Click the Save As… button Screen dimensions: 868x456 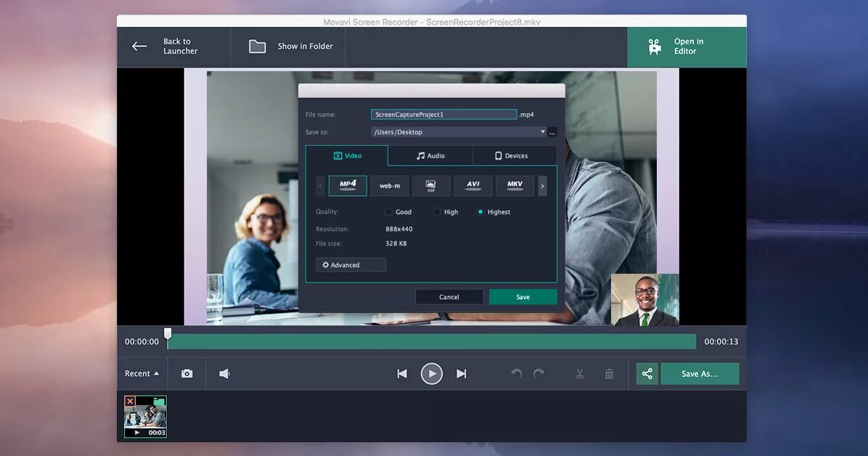pos(700,373)
